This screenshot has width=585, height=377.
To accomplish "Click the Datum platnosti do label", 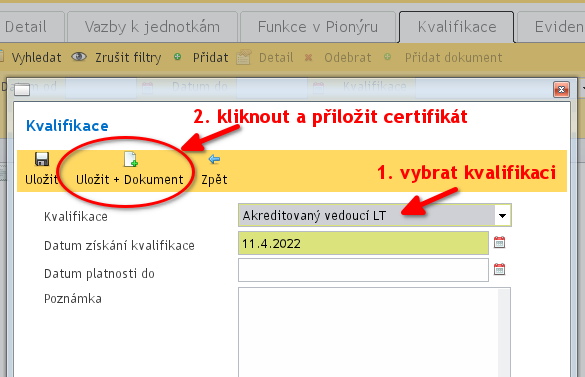I will 99,274.
